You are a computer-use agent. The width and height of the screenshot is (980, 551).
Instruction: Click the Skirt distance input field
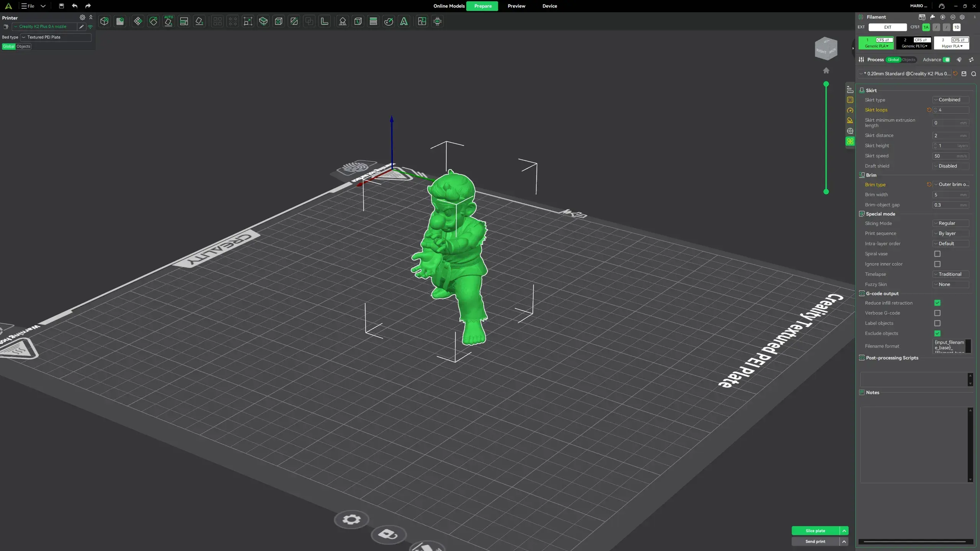[951, 135]
